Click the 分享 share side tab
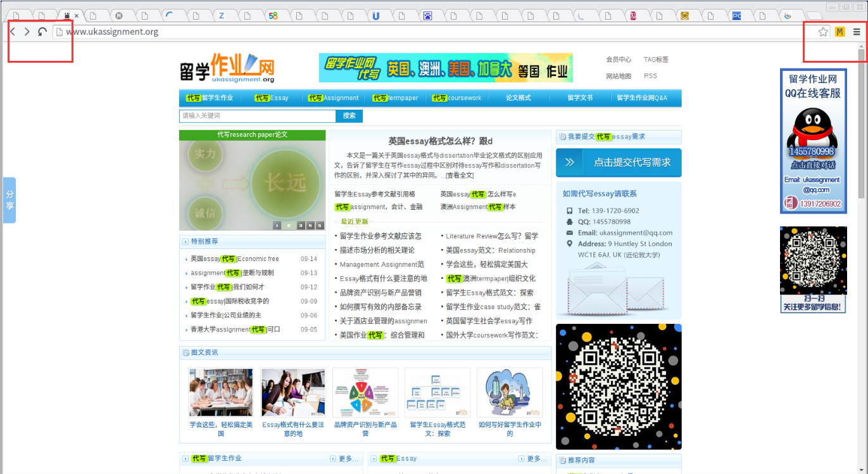The width and height of the screenshot is (868, 474). (9, 200)
